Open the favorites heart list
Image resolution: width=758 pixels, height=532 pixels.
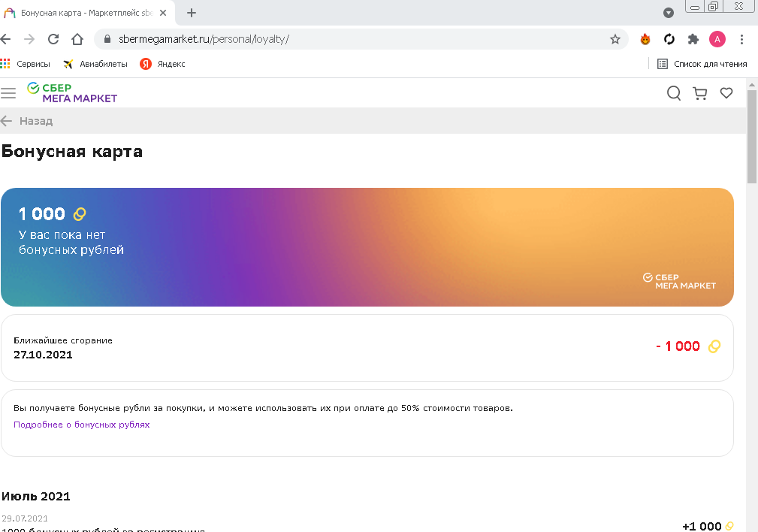[726, 93]
